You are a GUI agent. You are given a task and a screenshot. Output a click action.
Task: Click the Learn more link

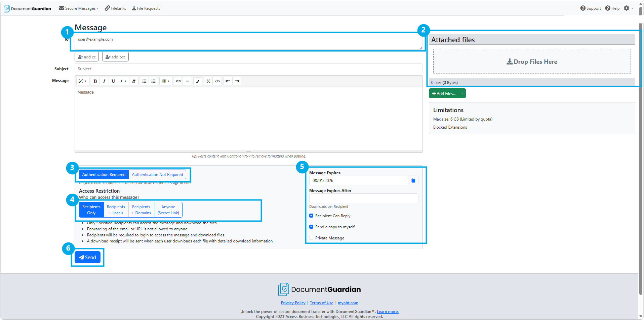[x=388, y=312]
